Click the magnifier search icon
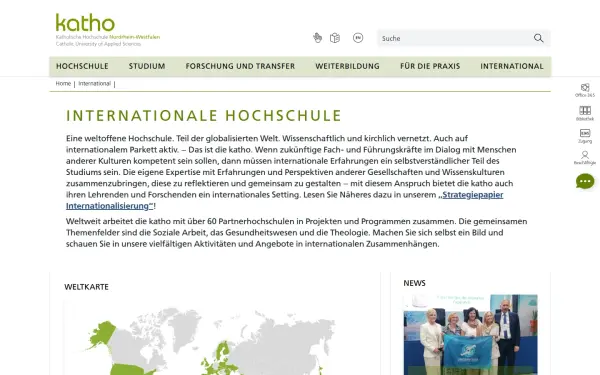The width and height of the screenshot is (600, 375). coord(538,38)
